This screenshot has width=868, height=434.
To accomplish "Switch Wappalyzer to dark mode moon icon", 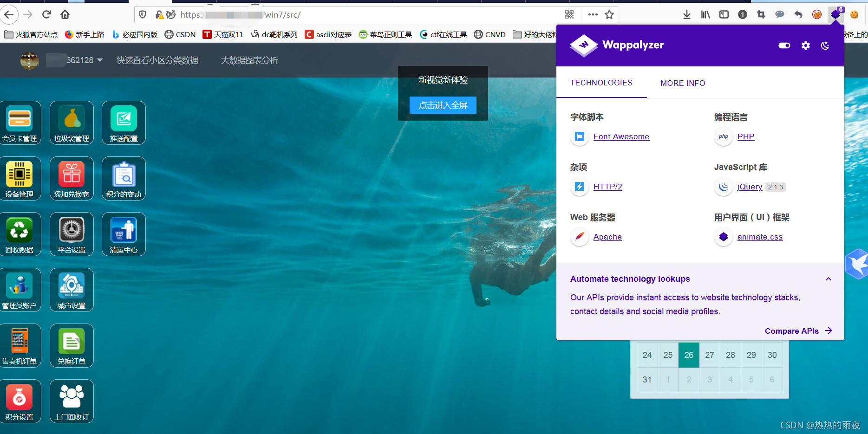I will 825,45.
